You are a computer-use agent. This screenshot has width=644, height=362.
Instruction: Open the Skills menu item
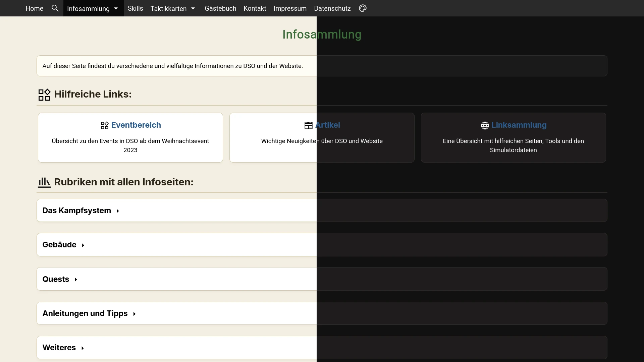(x=136, y=8)
